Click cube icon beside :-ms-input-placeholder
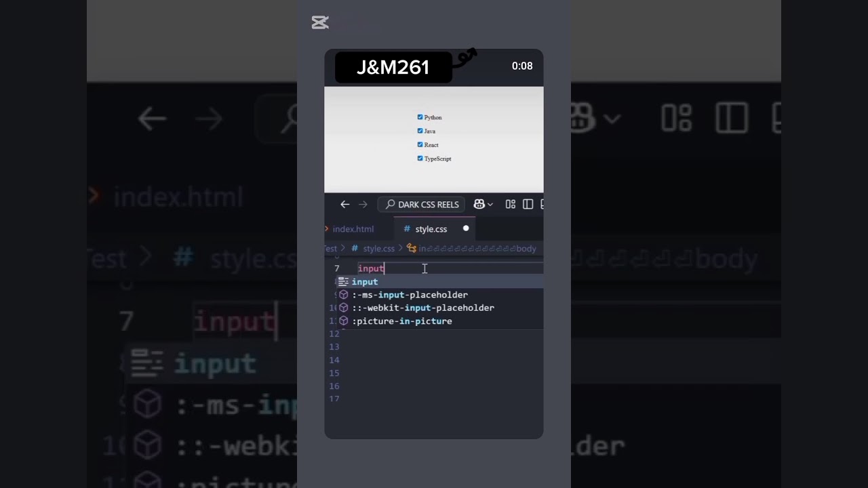The width and height of the screenshot is (868, 488). coord(343,295)
